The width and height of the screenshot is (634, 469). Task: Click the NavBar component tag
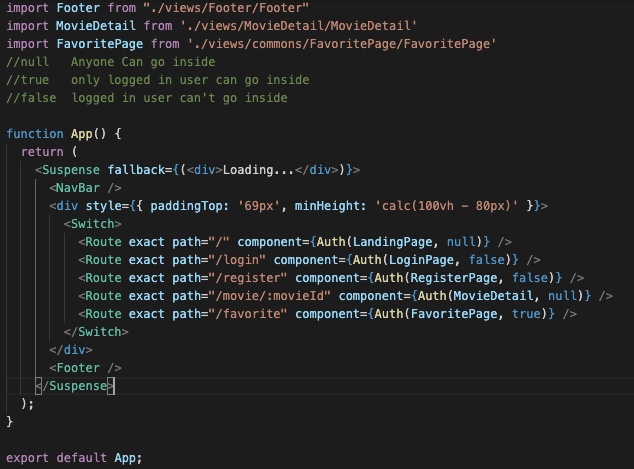point(85,188)
